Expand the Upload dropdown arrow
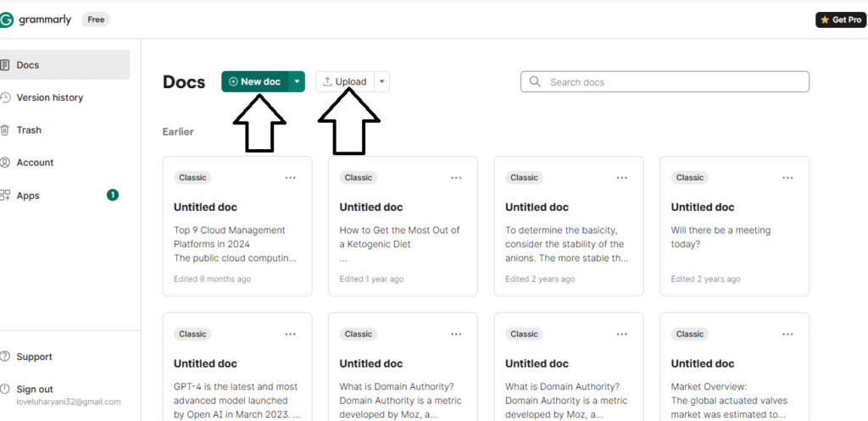Viewport: 868px width, 421px height. 381,81
